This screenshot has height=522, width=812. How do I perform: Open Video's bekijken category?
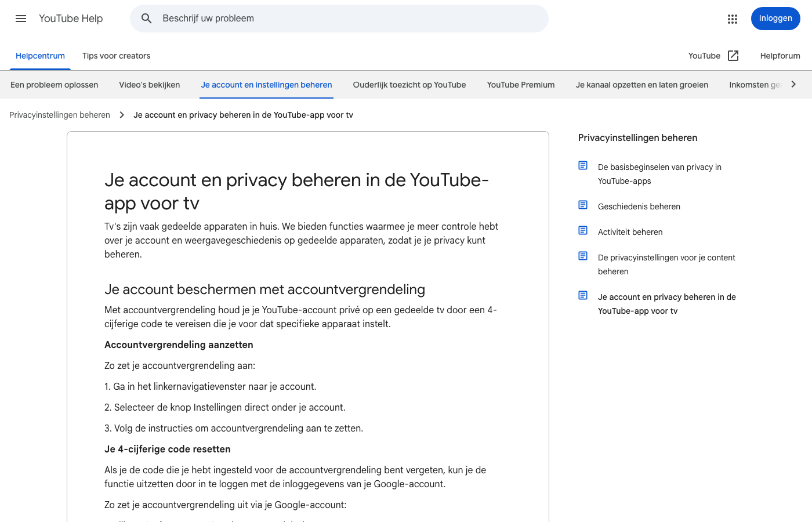click(150, 85)
